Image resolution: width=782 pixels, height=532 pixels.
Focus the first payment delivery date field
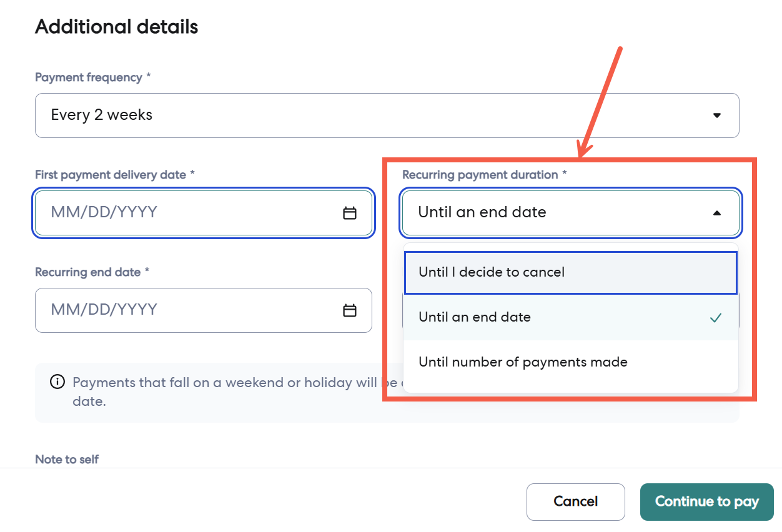point(187,213)
